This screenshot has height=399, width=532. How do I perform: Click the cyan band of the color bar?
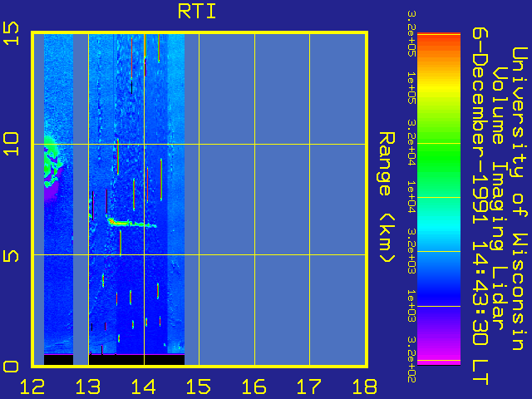pyautogui.click(x=439, y=225)
